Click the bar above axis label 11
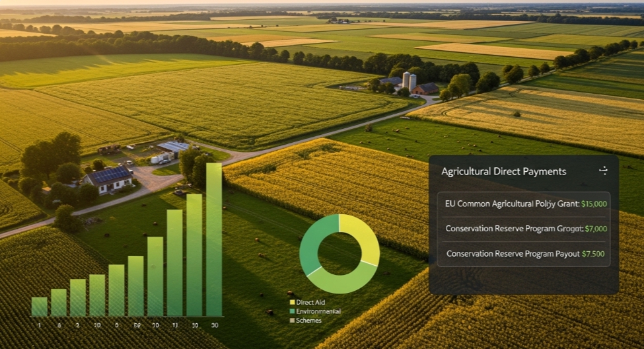Viewport: 644px width, 349px height. tap(174, 262)
